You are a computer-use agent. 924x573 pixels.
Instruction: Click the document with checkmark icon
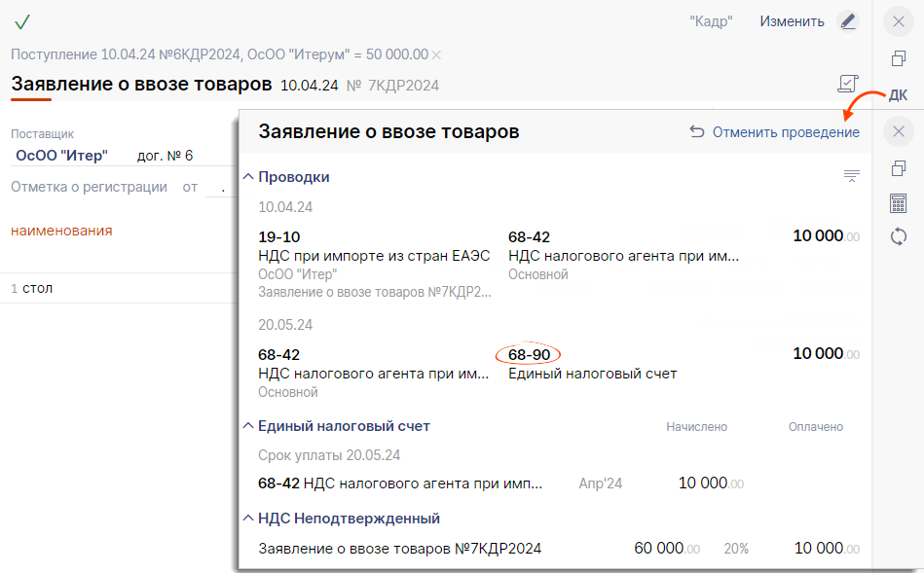coord(847,85)
